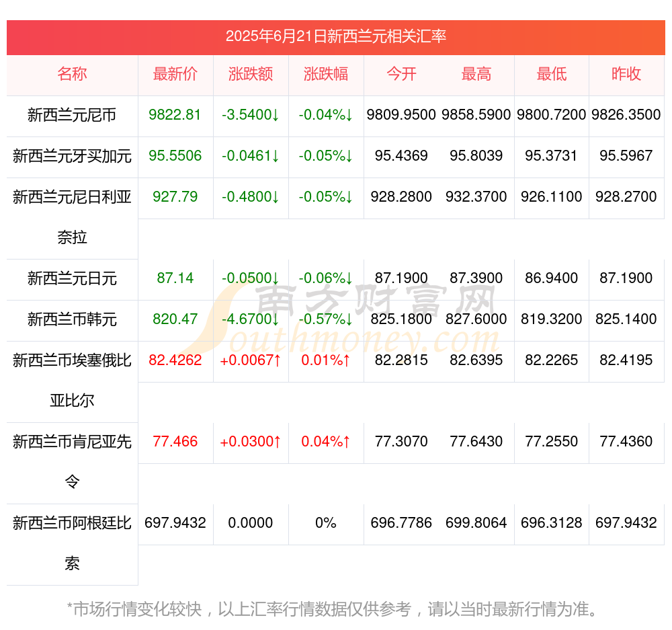The image size is (672, 630).
Task: Click latest price 820.47
Action: [x=175, y=319]
